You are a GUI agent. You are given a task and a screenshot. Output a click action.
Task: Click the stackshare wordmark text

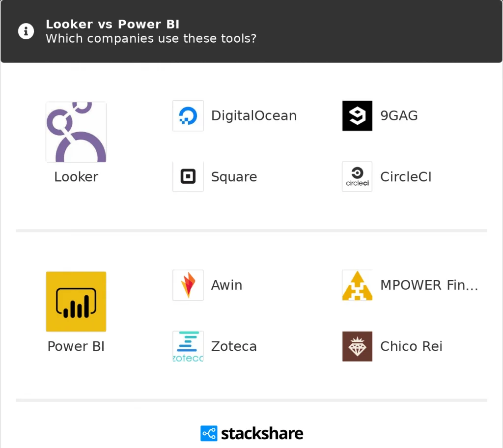(262, 433)
